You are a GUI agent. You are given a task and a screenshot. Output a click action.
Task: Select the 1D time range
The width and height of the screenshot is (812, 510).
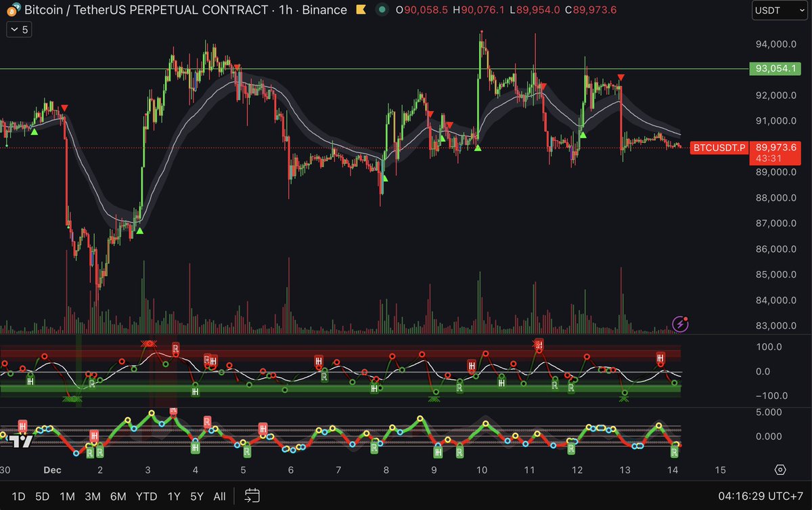pos(18,496)
